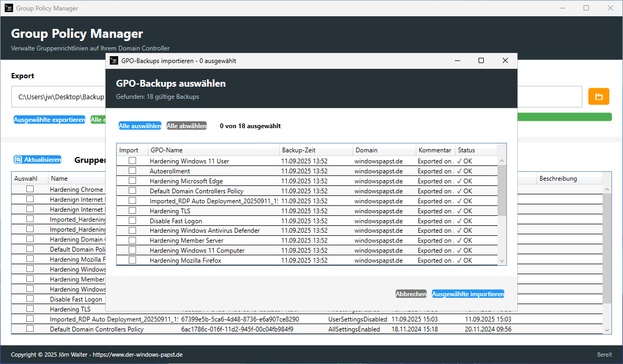Click the Ausgewählte importieren button

(x=468, y=294)
